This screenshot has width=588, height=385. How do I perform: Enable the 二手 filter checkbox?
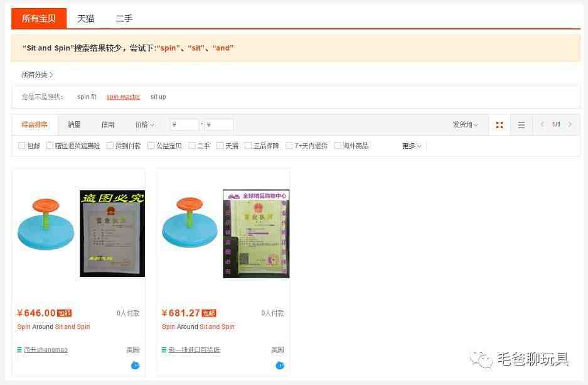192,146
